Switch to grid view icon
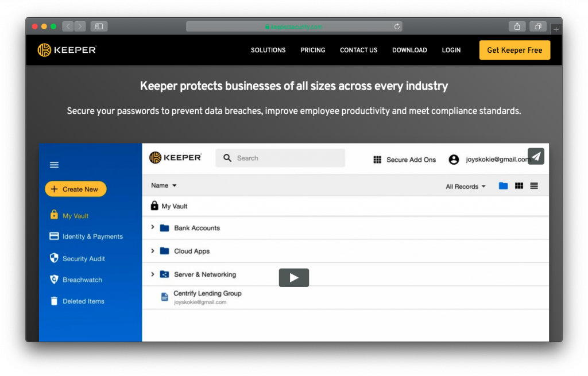Image resolution: width=588 pixels, height=376 pixels. (x=519, y=185)
